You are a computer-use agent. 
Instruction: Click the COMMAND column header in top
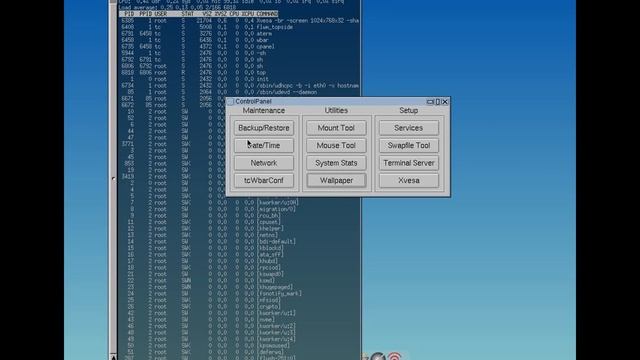267,14
